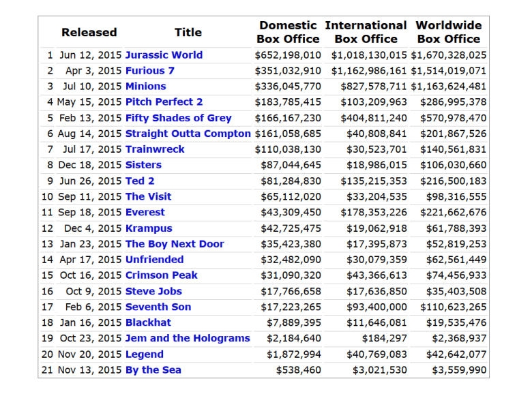Click the Furious 7 title link
The width and height of the screenshot is (532, 396).
pyautogui.click(x=149, y=71)
